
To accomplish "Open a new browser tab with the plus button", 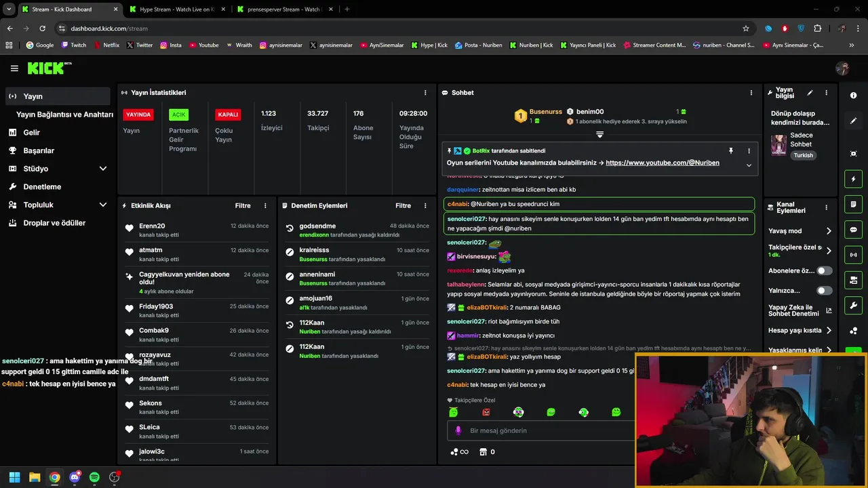I will (x=347, y=9).
